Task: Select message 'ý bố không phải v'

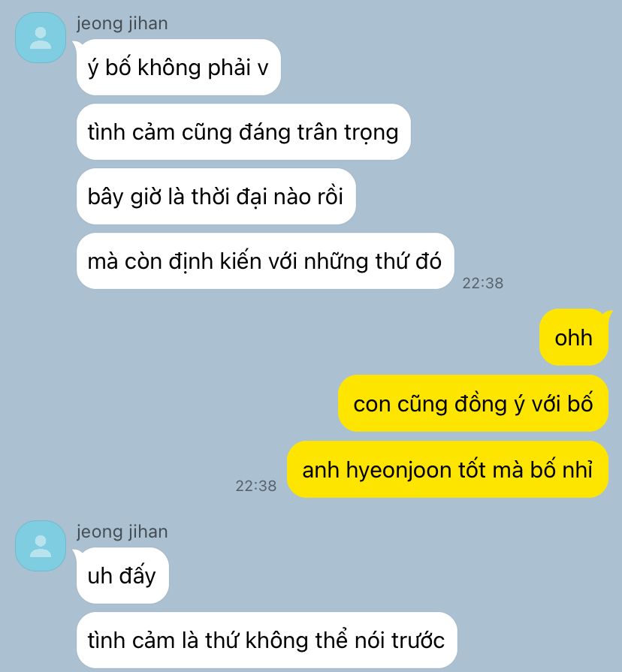Action: coord(178,68)
